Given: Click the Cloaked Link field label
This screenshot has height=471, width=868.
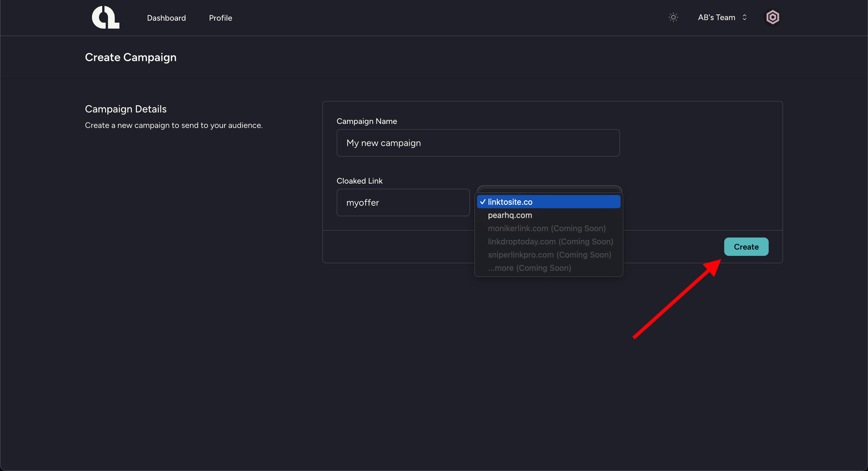Looking at the screenshot, I should (x=359, y=181).
